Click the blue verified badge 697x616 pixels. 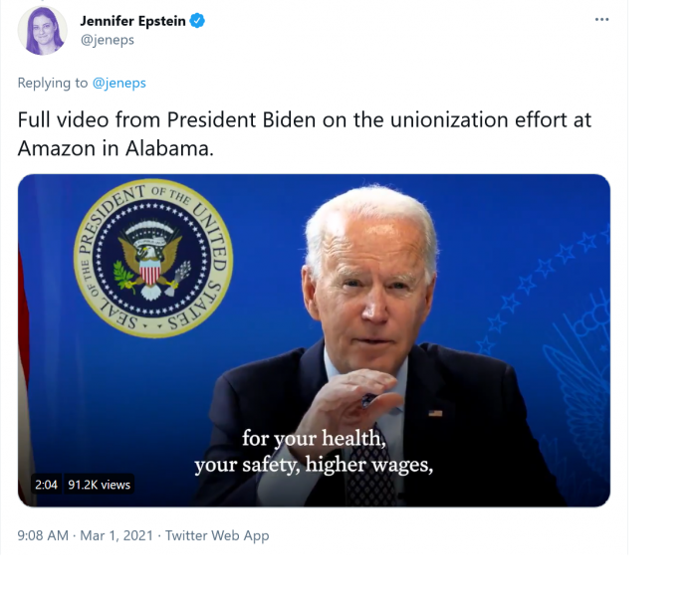(x=197, y=21)
